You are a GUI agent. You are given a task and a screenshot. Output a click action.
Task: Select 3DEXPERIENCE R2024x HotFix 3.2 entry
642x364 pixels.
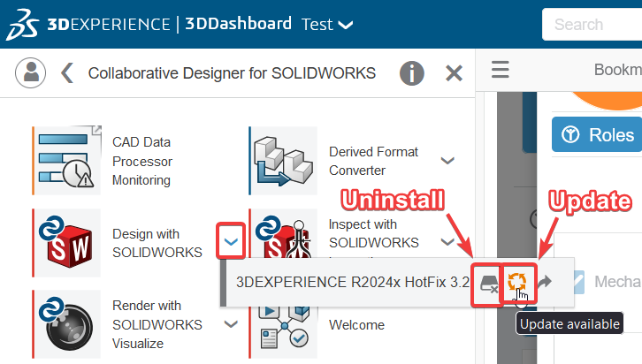[353, 282]
